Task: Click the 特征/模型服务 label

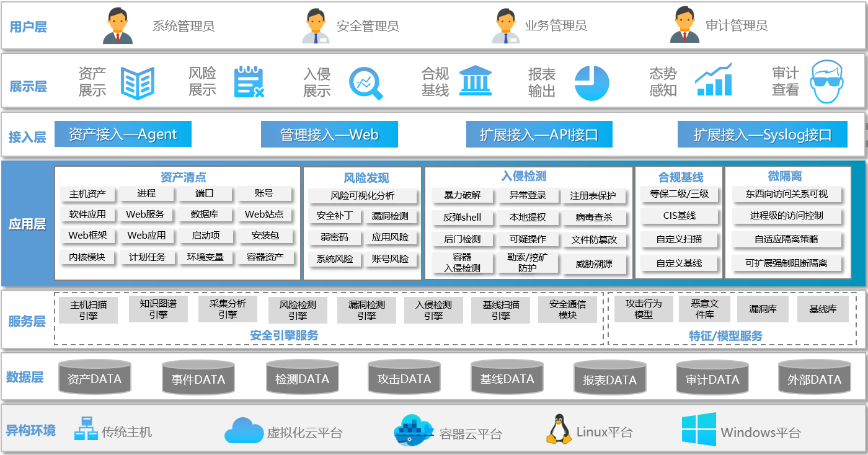Action: pyautogui.click(x=725, y=336)
